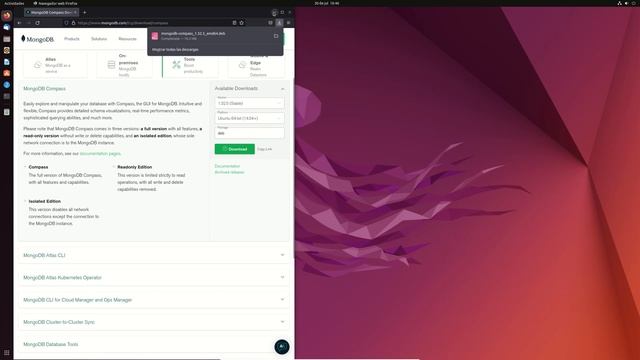Click the green Download button
640x360 pixels.
(235, 149)
